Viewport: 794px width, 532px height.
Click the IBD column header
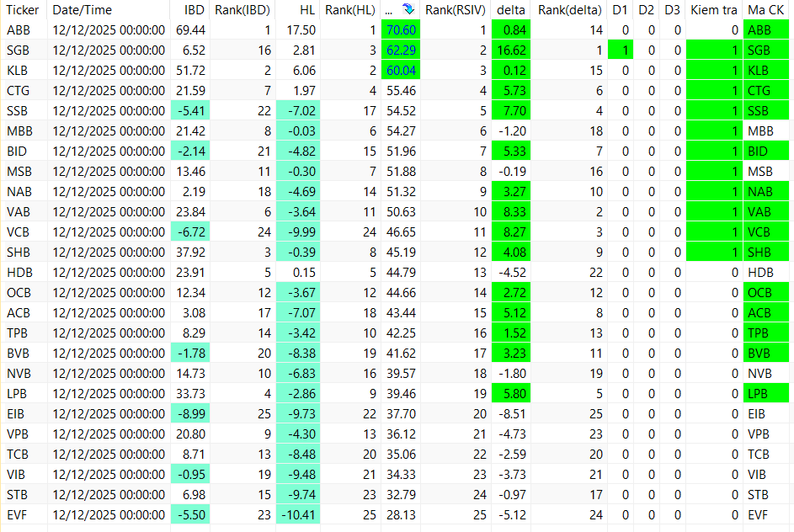(x=195, y=9)
